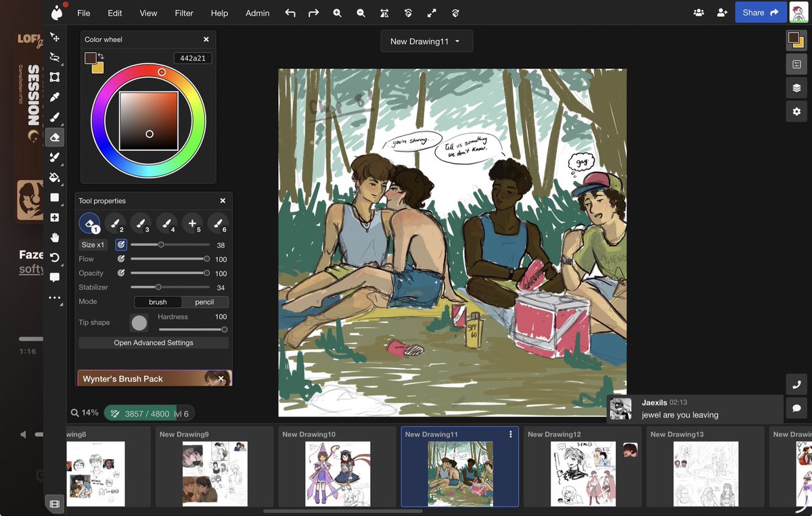Click the Size x1 multiplier button
The width and height of the screenshot is (812, 516).
click(93, 245)
